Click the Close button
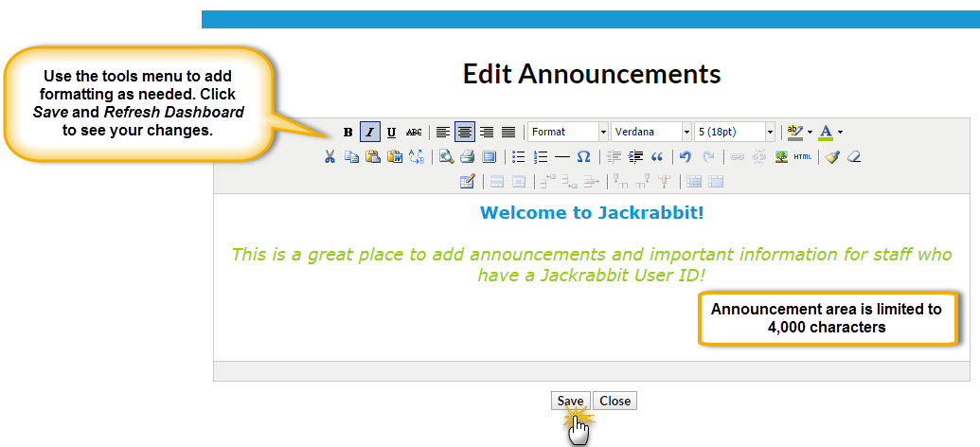The image size is (980, 447). click(615, 401)
